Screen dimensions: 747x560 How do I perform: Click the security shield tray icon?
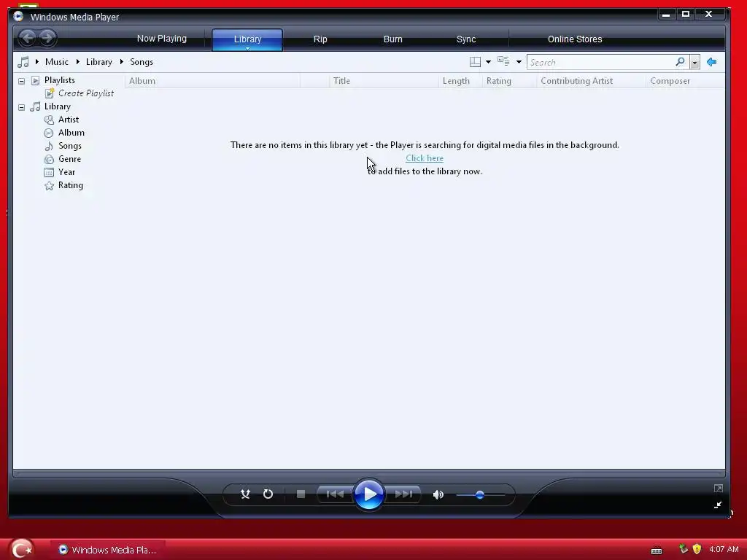[x=697, y=549]
